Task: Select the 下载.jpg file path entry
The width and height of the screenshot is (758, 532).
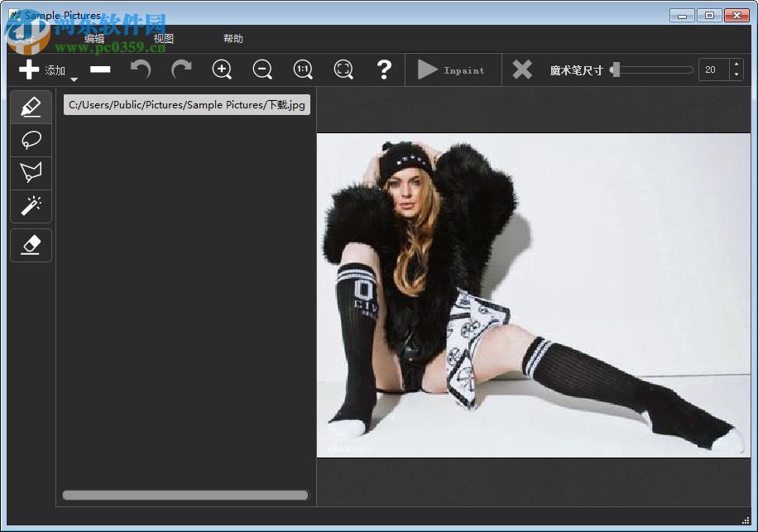Action: pyautogui.click(x=187, y=105)
